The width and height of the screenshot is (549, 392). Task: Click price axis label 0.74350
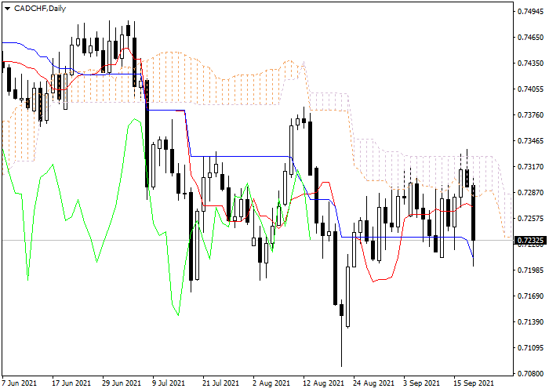[530, 64]
